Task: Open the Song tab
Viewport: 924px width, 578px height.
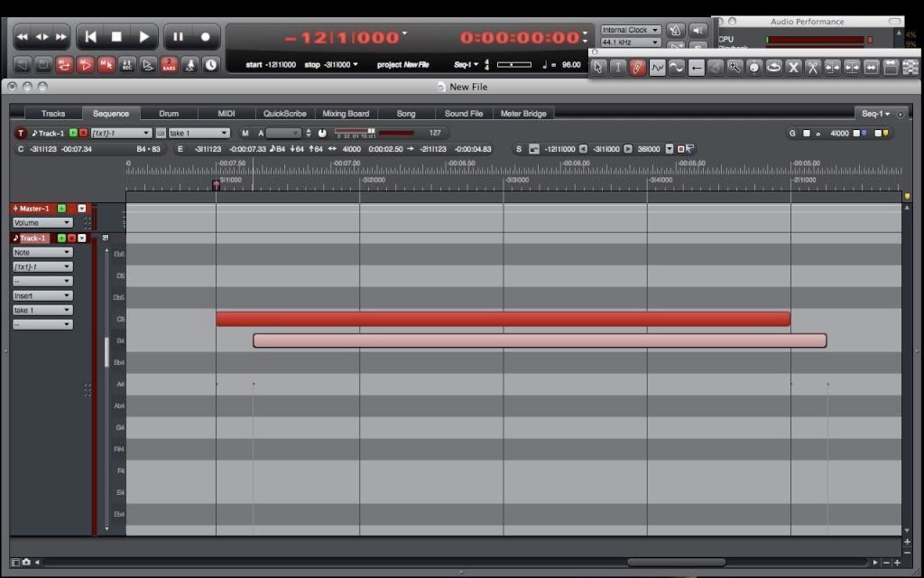Action: tap(406, 113)
